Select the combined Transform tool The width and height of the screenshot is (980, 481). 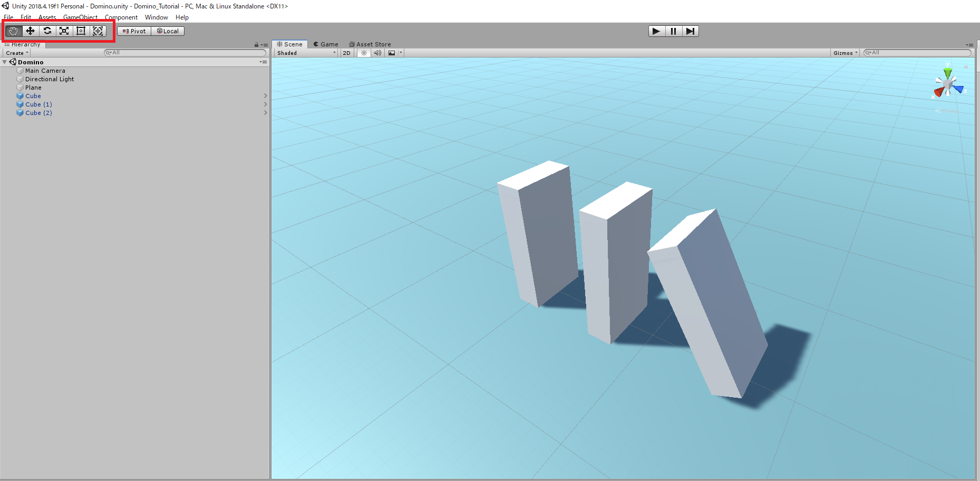tap(98, 31)
